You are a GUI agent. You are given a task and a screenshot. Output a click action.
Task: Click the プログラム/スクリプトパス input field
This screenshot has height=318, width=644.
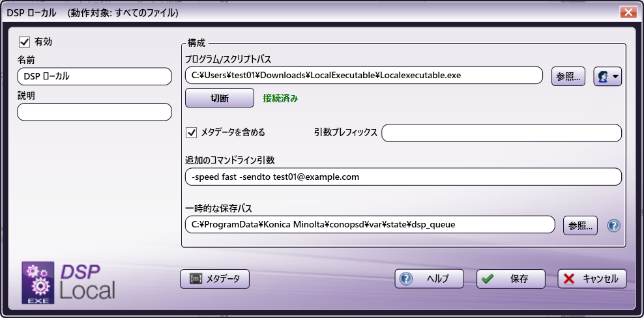[364, 76]
